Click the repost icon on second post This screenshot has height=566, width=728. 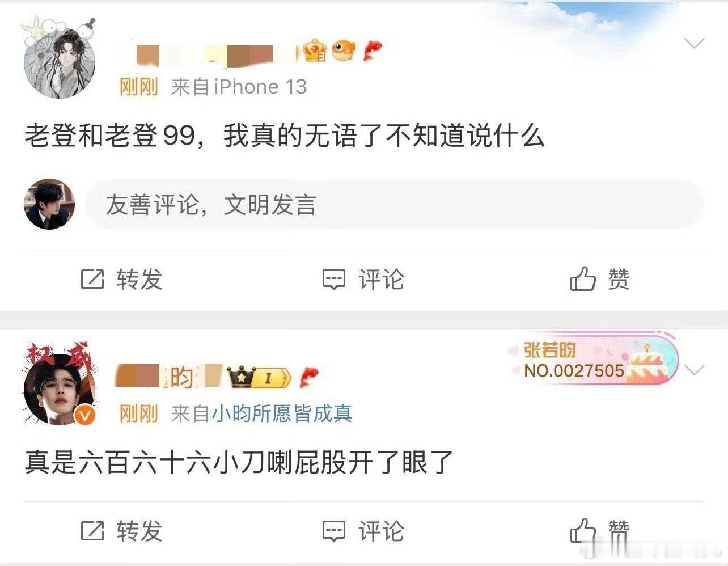[x=92, y=531]
